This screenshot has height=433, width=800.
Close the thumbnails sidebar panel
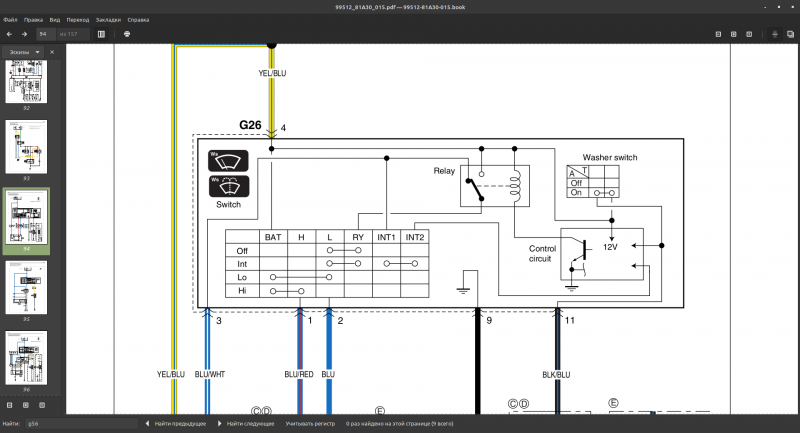click(x=52, y=52)
